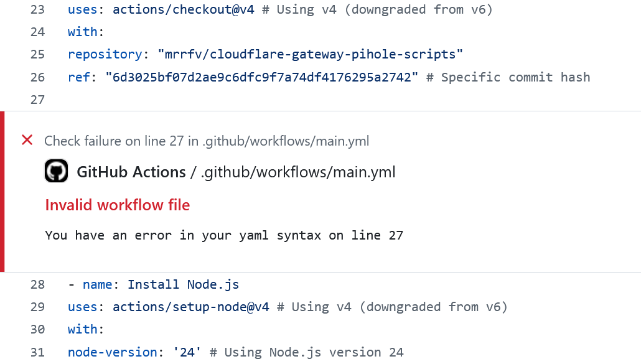Select empty line number 27
The height and width of the screenshot is (364, 641).
[37, 100]
